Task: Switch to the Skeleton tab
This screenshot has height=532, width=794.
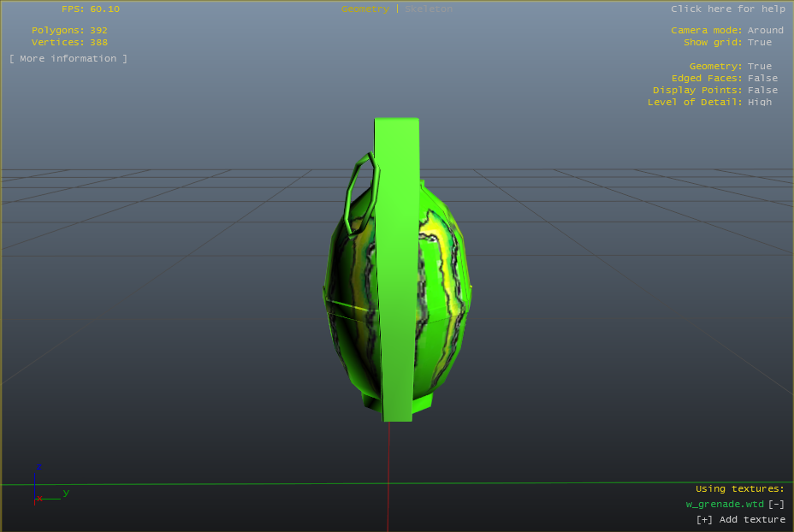Action: tap(429, 9)
